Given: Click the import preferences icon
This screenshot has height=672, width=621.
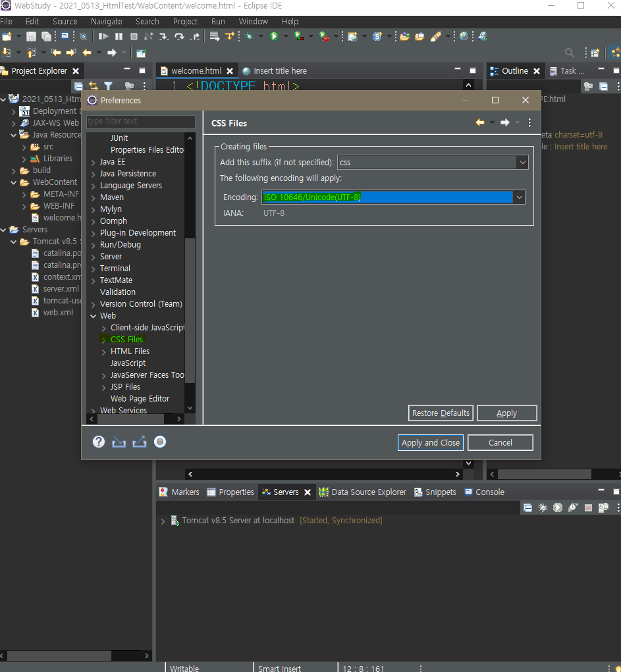Looking at the screenshot, I should [119, 442].
